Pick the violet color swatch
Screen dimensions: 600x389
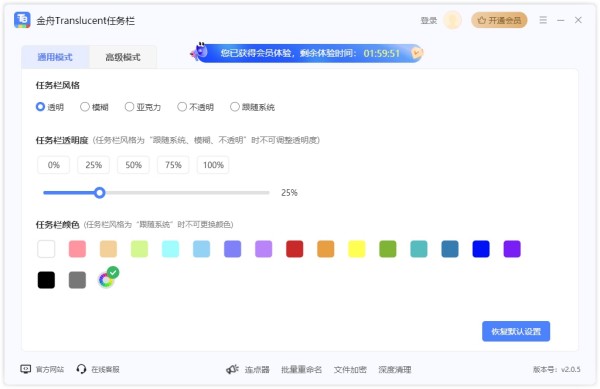(x=512, y=249)
